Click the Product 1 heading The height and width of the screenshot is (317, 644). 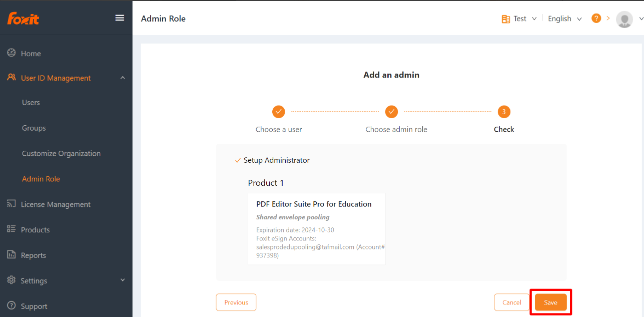click(x=266, y=183)
